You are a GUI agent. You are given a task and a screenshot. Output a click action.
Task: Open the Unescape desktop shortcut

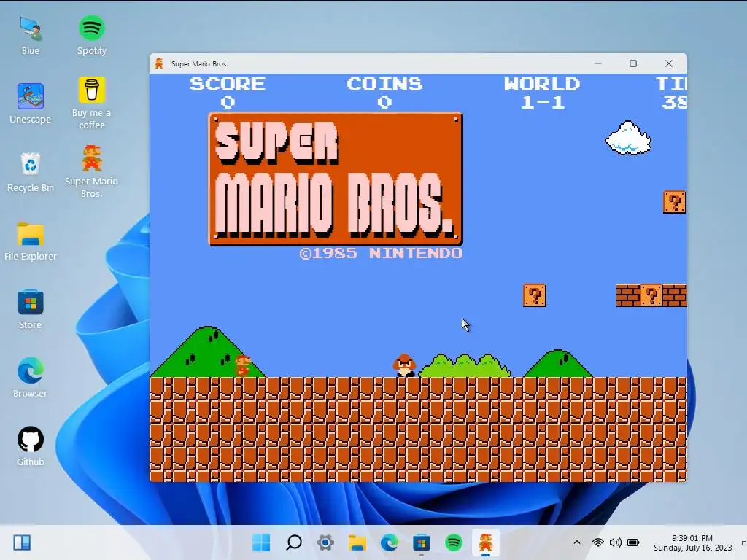[x=31, y=104]
